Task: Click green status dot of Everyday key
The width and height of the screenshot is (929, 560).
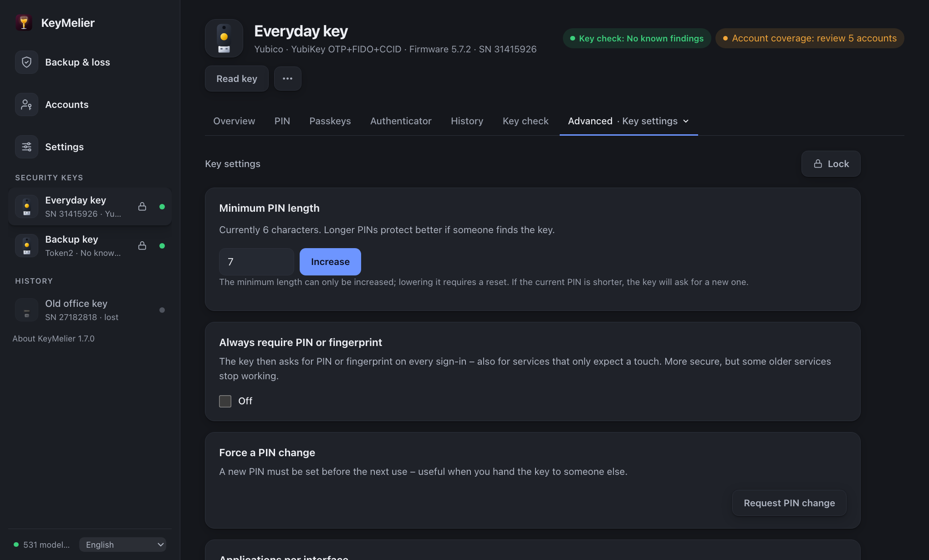Action: pyautogui.click(x=162, y=207)
